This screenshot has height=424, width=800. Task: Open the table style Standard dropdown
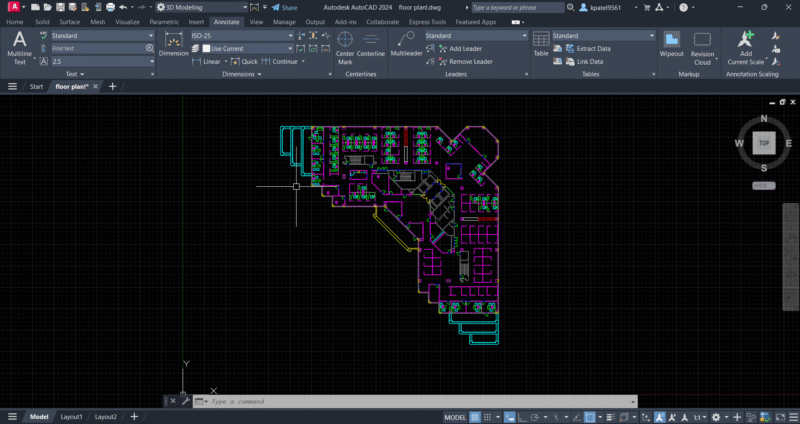click(x=604, y=36)
